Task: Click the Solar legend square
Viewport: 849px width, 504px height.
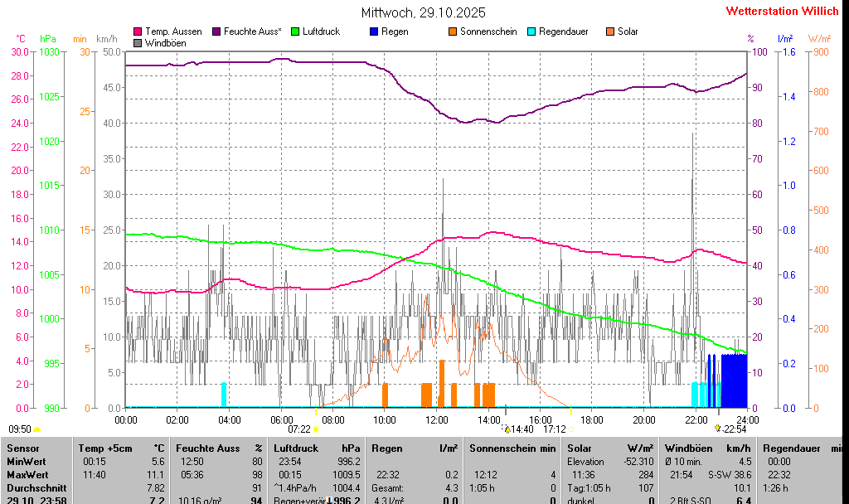Action: [610, 31]
